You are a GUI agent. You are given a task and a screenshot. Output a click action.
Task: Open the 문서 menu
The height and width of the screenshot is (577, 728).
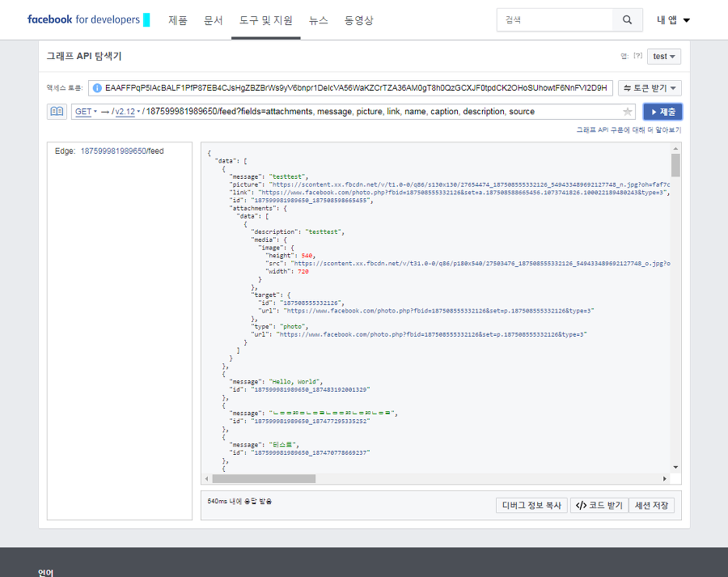tap(213, 20)
